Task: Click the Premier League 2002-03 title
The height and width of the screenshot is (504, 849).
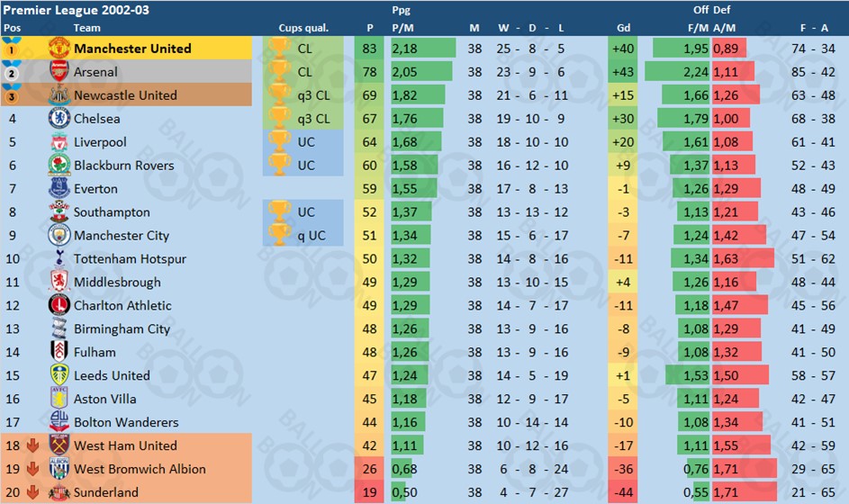Action: [77, 10]
